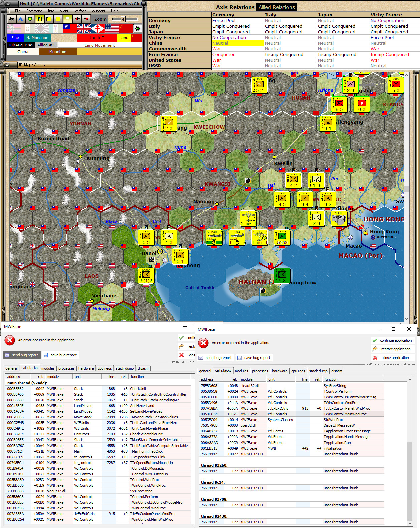Open the modules tab in right error dialog
Screen dimensions: 420x528
coord(242,371)
